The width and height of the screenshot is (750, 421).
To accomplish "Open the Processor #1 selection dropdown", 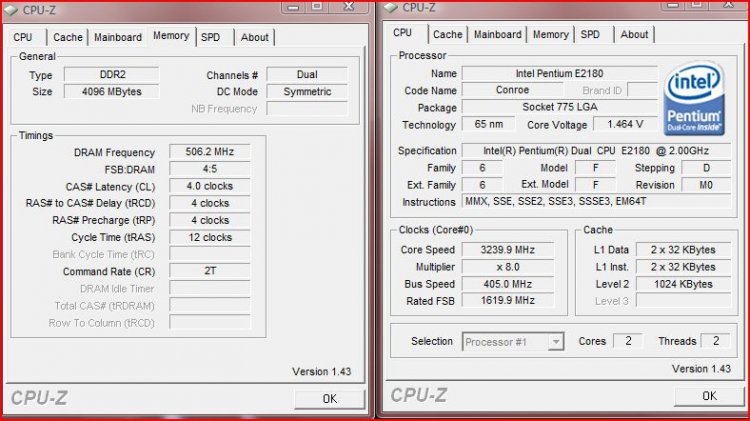I will [x=513, y=342].
